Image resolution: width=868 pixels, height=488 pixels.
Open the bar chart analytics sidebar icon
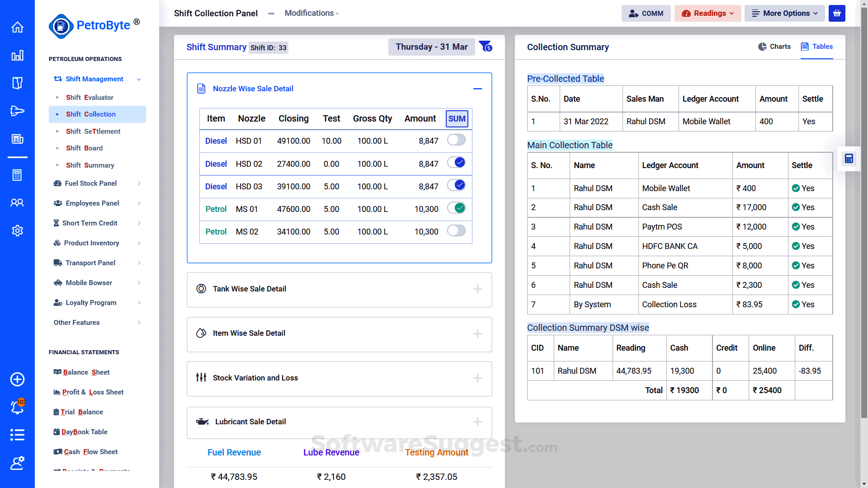pos(17,56)
